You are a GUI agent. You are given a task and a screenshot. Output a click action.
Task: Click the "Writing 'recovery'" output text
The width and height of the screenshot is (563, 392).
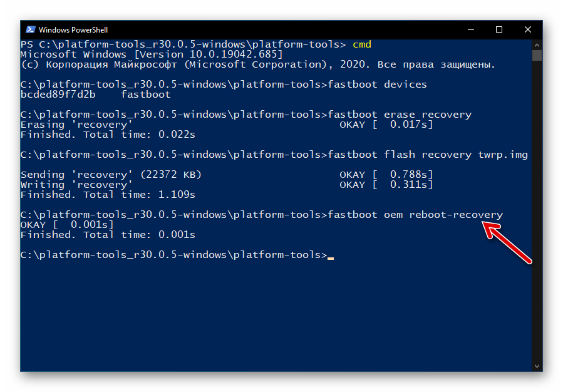click(76, 185)
